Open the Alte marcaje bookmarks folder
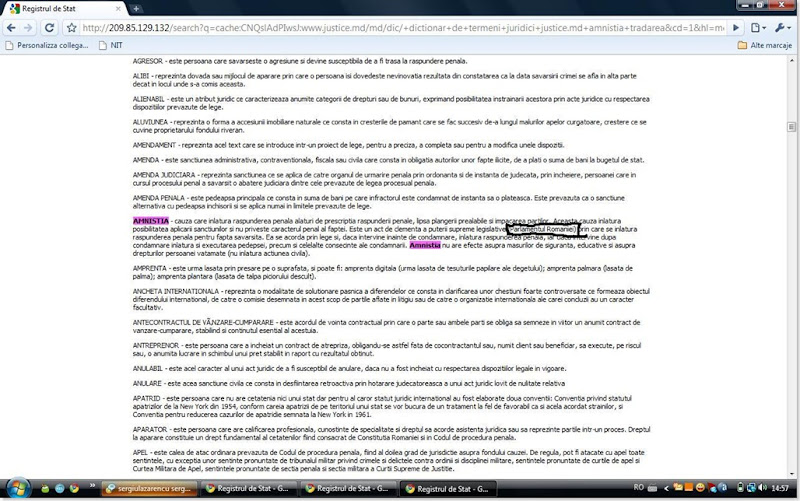 click(x=765, y=45)
